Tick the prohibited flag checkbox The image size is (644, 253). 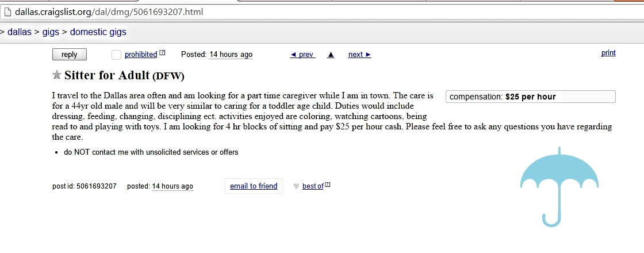(116, 55)
